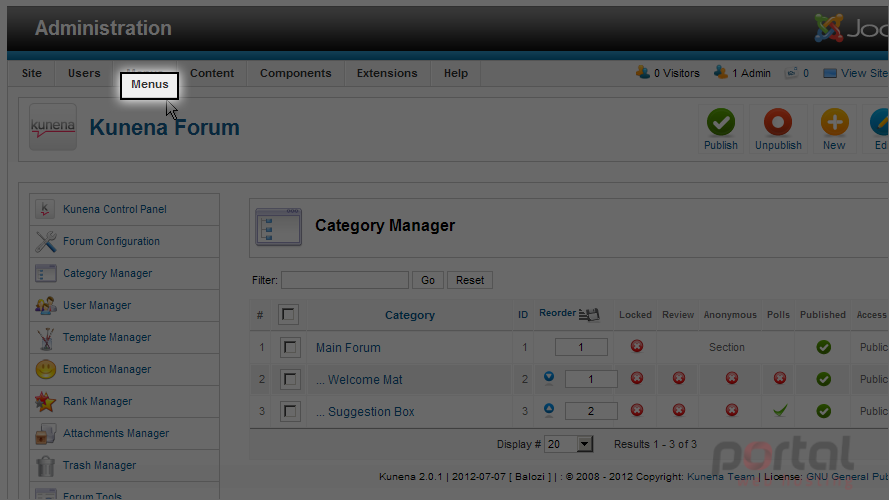The width and height of the screenshot is (889, 500).
Task: Click the Filter text input field
Action: tap(345, 280)
